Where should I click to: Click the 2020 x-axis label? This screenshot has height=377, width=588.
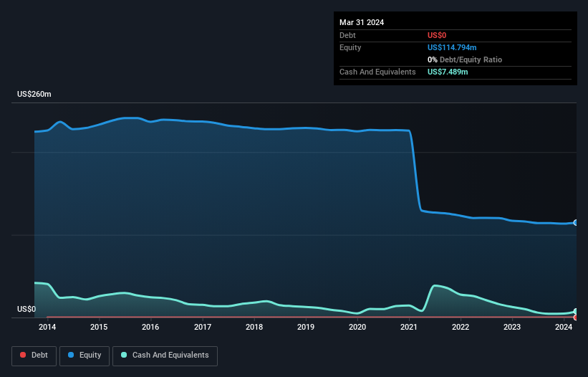[x=357, y=327]
